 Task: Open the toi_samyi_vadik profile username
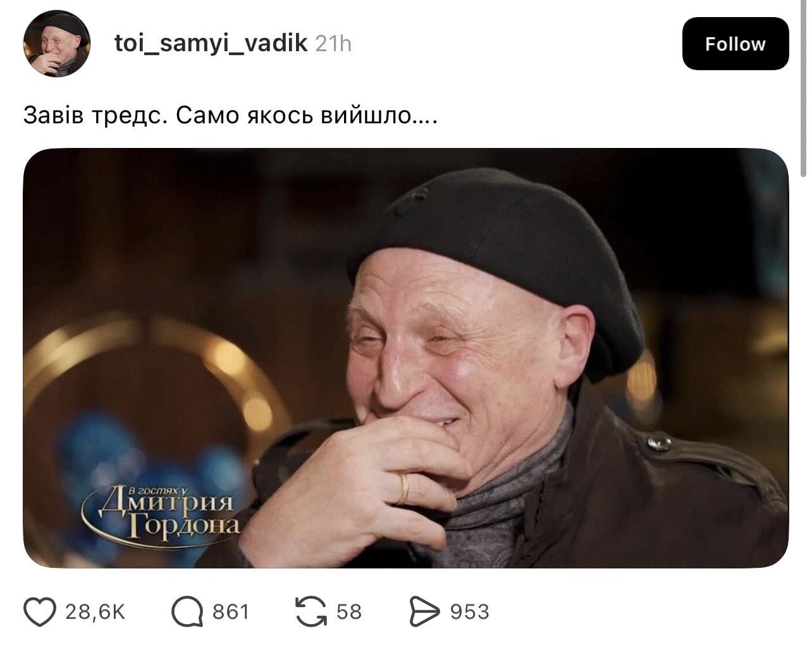pos(211,43)
